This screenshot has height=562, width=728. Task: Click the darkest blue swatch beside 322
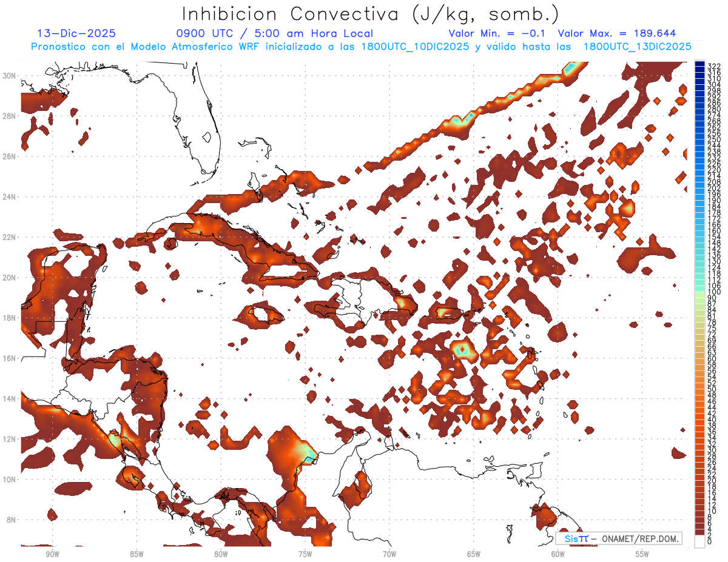tap(699, 64)
